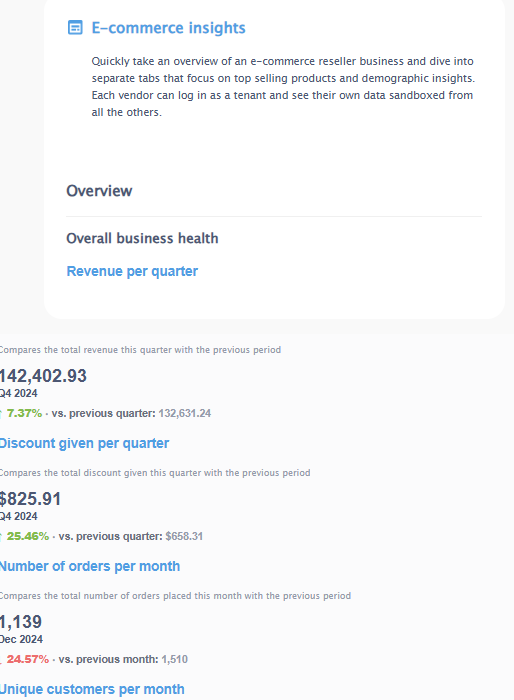Select the Overall business health heading
The height and width of the screenshot is (700, 514).
142,238
